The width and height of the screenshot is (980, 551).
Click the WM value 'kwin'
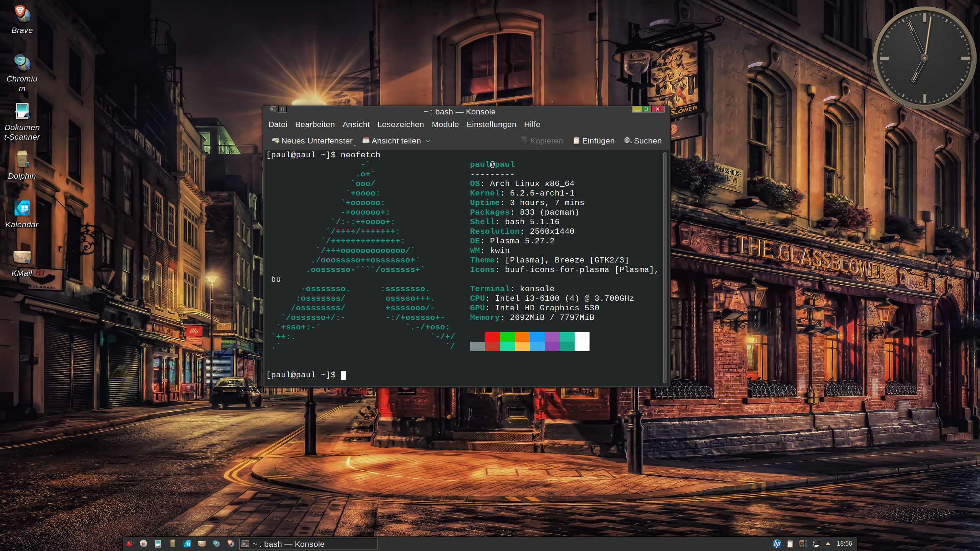[500, 251]
